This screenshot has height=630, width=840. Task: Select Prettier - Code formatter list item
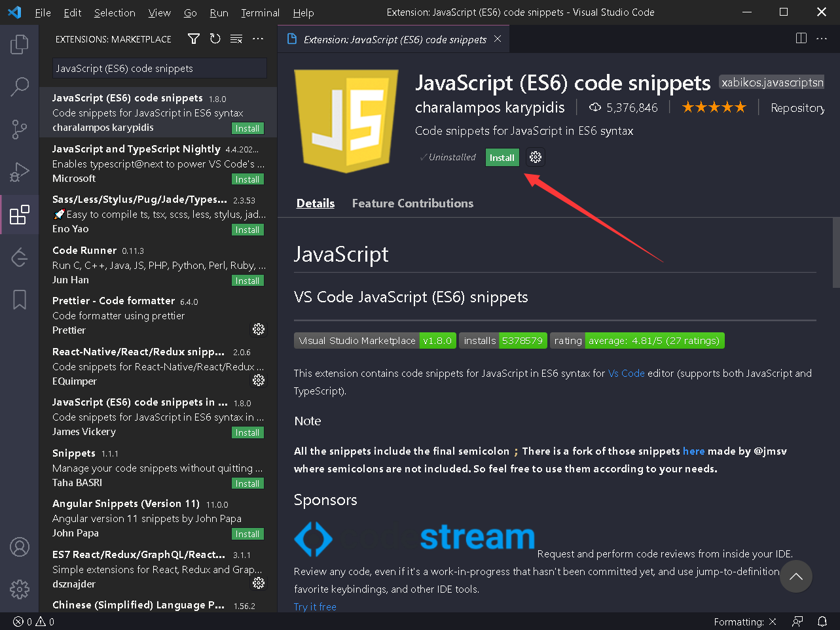(158, 315)
